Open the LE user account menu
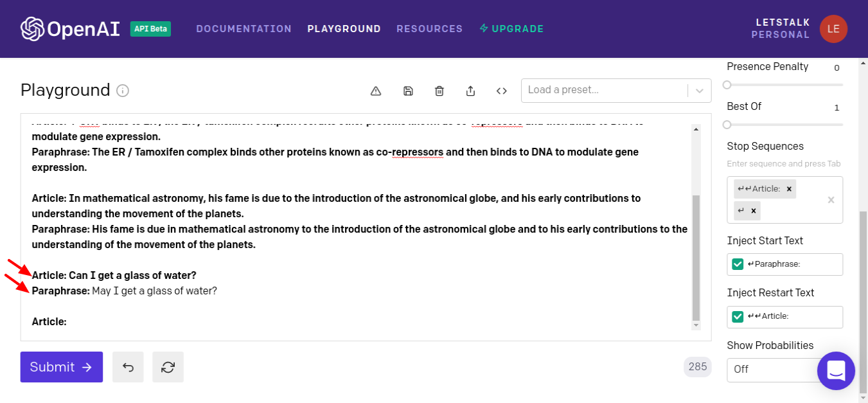The width and height of the screenshot is (868, 403). [x=833, y=29]
